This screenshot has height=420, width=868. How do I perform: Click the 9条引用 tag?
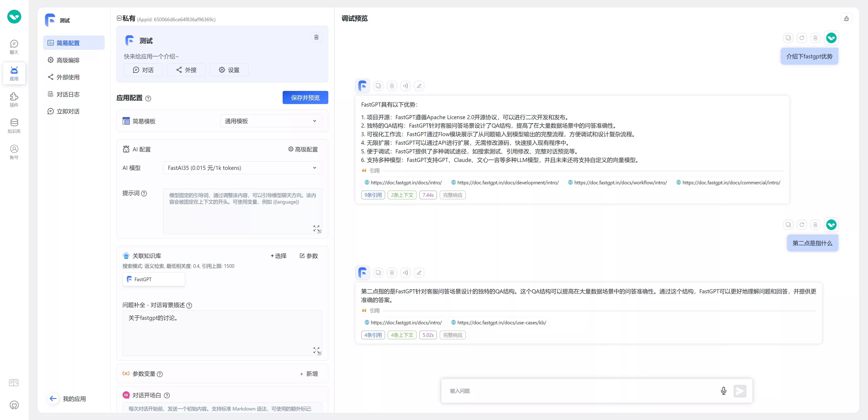[x=373, y=195]
